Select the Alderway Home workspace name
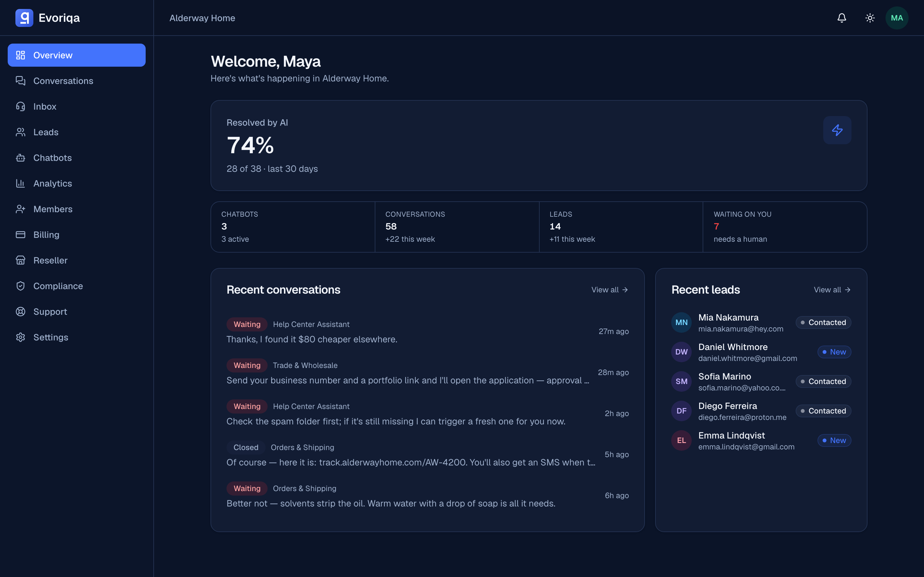 (x=202, y=18)
